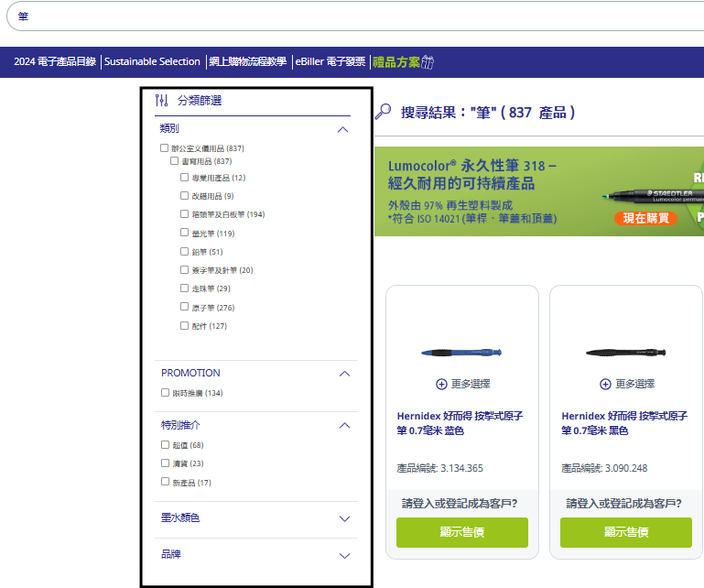This screenshot has width=704, height=588.
Task: Click the 現在購買 button on the Lumocolor banner
Action: [x=645, y=218]
